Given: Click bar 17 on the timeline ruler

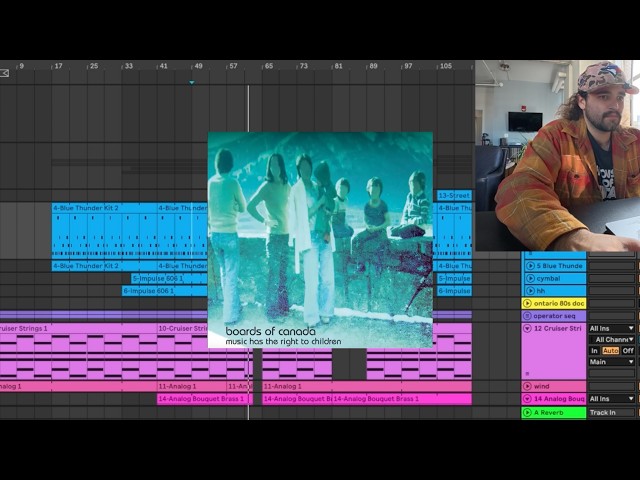Looking at the screenshot, I should pos(58,66).
